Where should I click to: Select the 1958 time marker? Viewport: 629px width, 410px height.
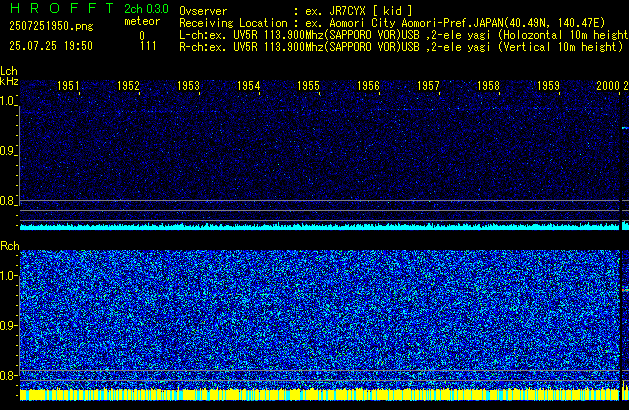pos(488,86)
